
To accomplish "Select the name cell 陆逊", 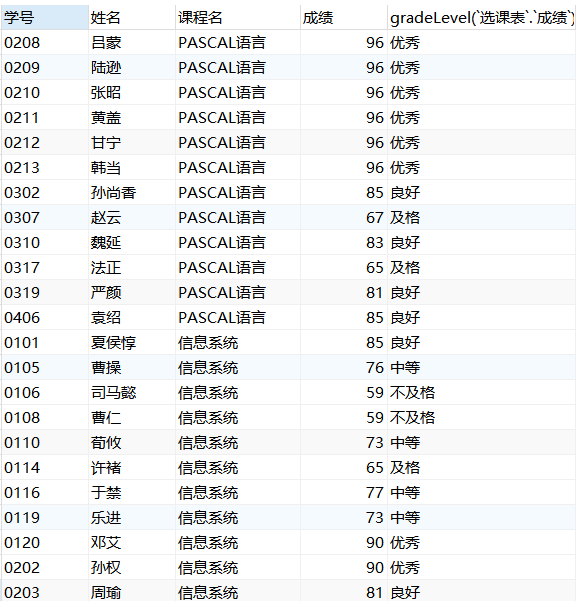I will coord(132,67).
